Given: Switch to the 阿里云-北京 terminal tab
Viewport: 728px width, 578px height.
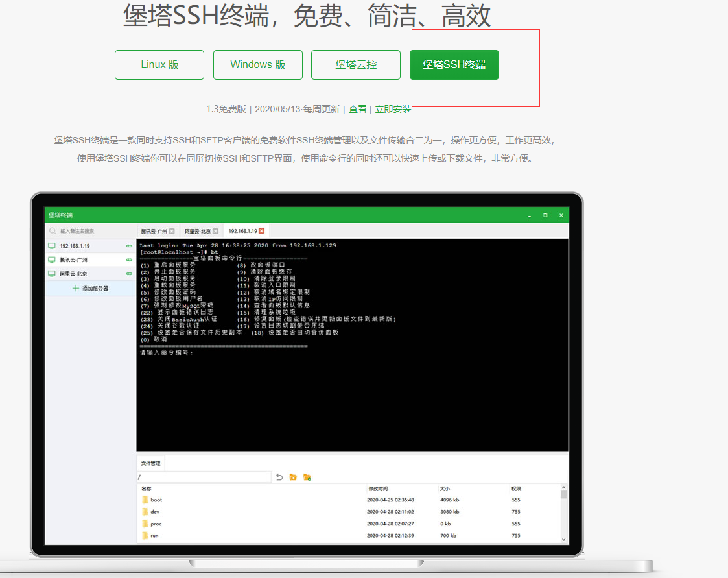Looking at the screenshot, I should [201, 231].
